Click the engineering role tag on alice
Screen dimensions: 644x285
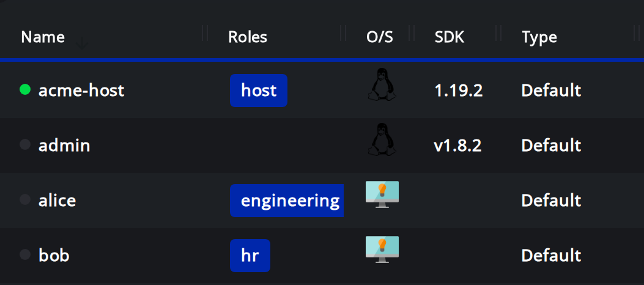(x=287, y=201)
